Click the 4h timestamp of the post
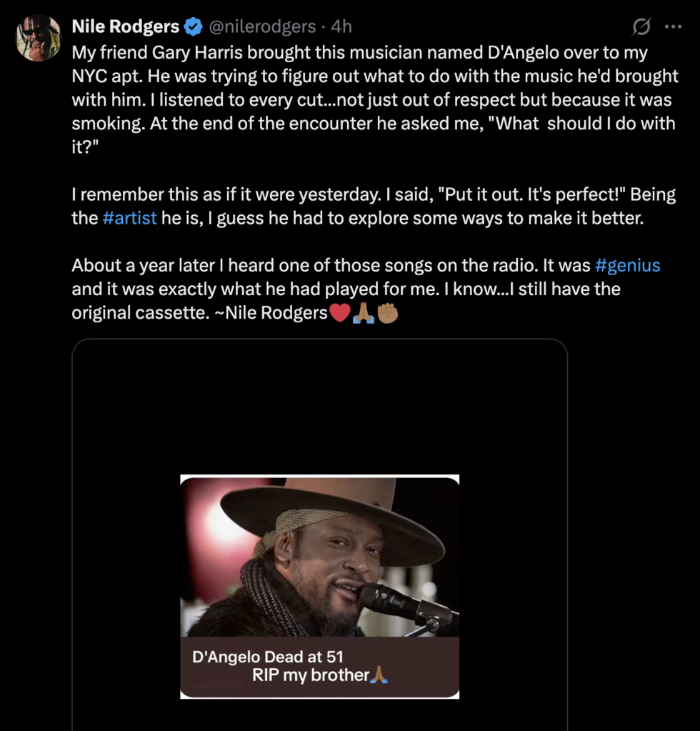 (x=341, y=27)
